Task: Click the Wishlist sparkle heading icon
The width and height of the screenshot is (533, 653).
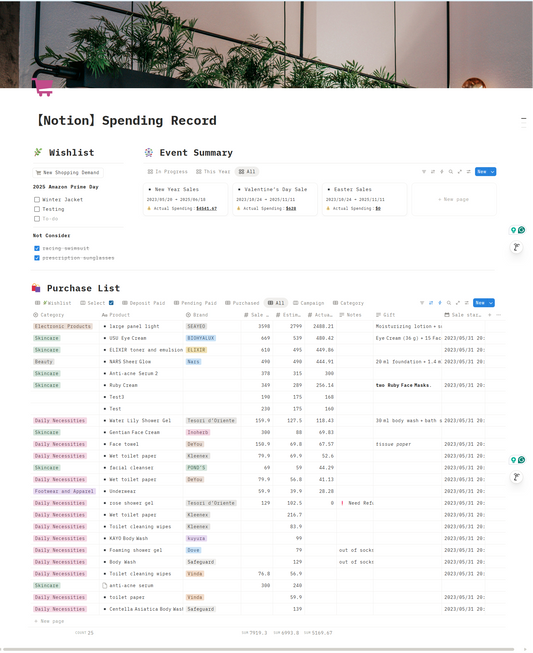Action: coord(38,152)
